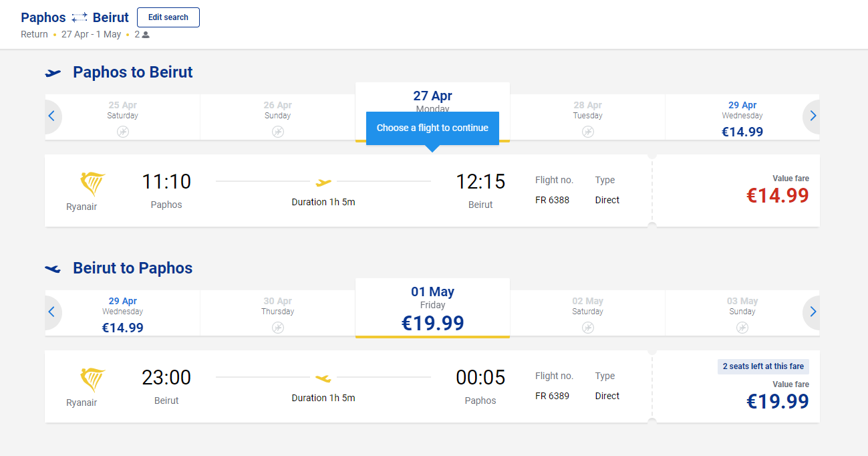Screen dimensions: 868x456
Task: Click the Choose a flight to continue tooltip
Action: coord(432,128)
